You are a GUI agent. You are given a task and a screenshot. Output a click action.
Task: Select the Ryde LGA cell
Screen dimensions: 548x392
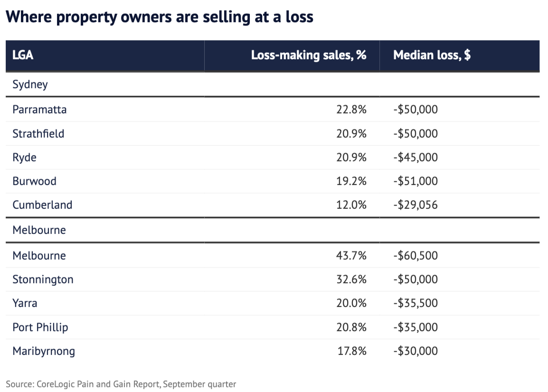(24, 157)
